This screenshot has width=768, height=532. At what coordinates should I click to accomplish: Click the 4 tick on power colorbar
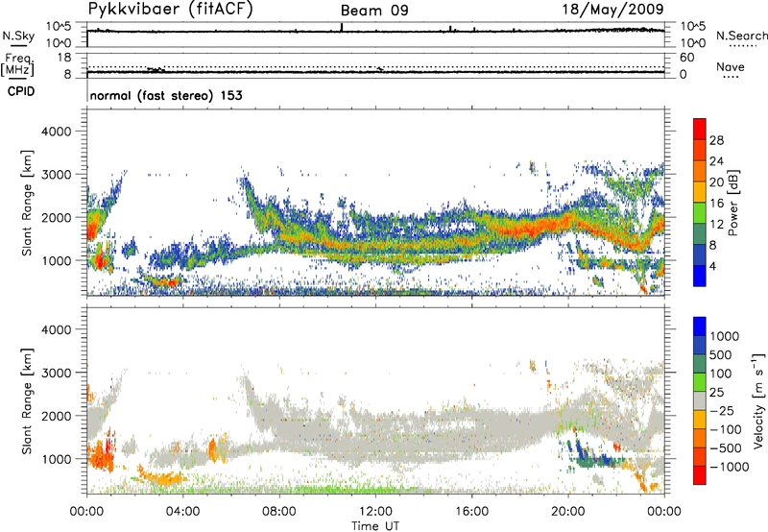click(x=712, y=266)
